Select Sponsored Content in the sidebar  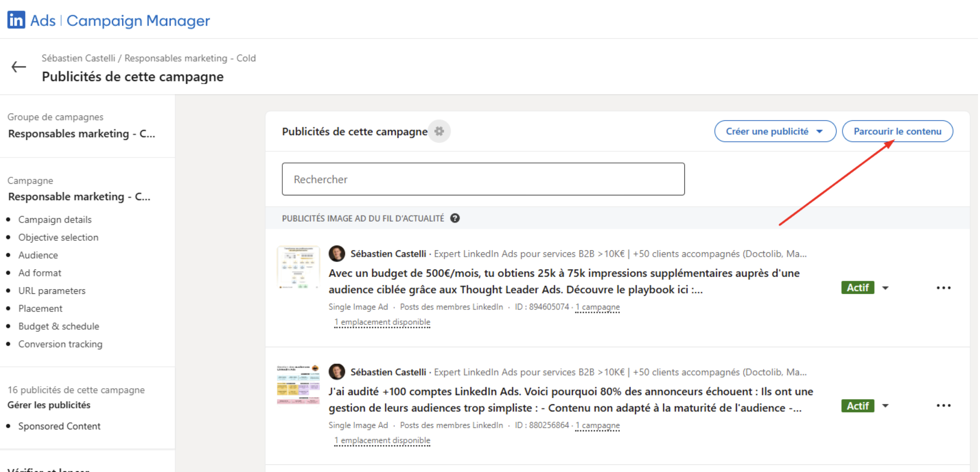pos(59,426)
